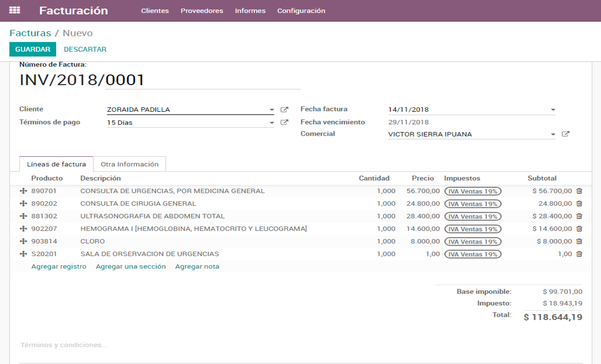Open the Fecha factura date picker dropdown
The image size is (601, 364).
coord(553,109)
